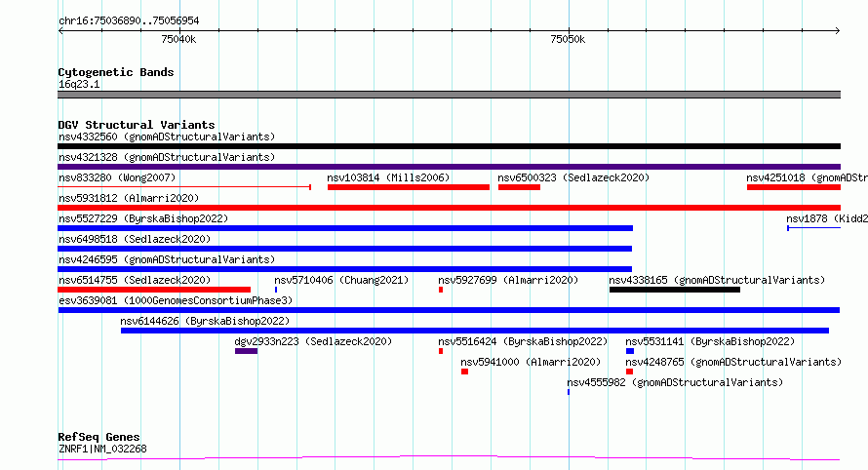This screenshot has height=470, width=868.
Task: Open the DGV Structural Variants track title
Action: 137,125
